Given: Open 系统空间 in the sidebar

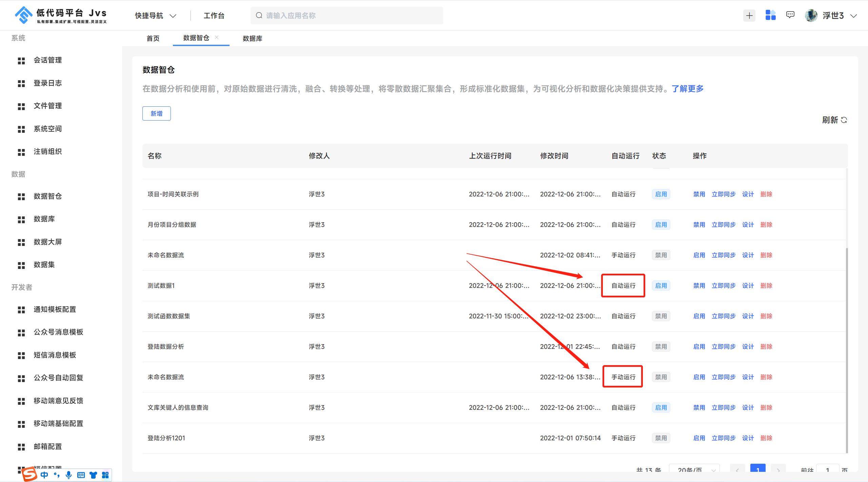Looking at the screenshot, I should [47, 129].
